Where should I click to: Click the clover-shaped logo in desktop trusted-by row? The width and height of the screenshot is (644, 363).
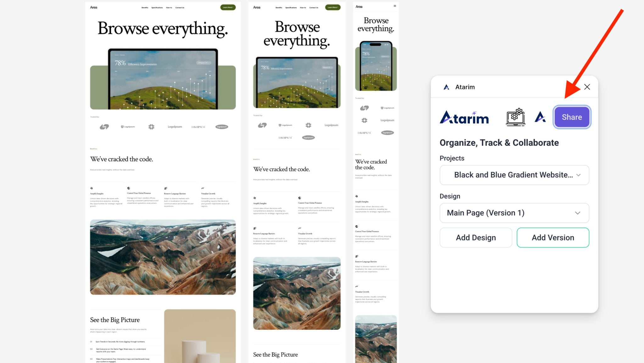coord(151,127)
